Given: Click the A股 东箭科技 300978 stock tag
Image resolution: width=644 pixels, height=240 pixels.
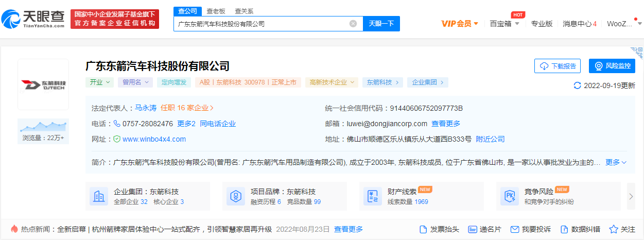Looking at the screenshot, I should pyautogui.click(x=248, y=82).
